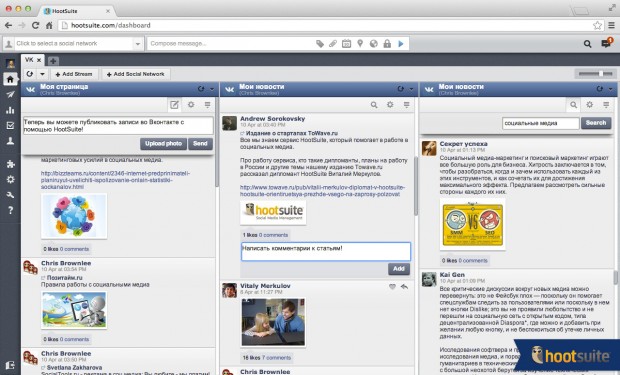
Task: Open Settings gear icon in sidebar
Action: (10, 179)
